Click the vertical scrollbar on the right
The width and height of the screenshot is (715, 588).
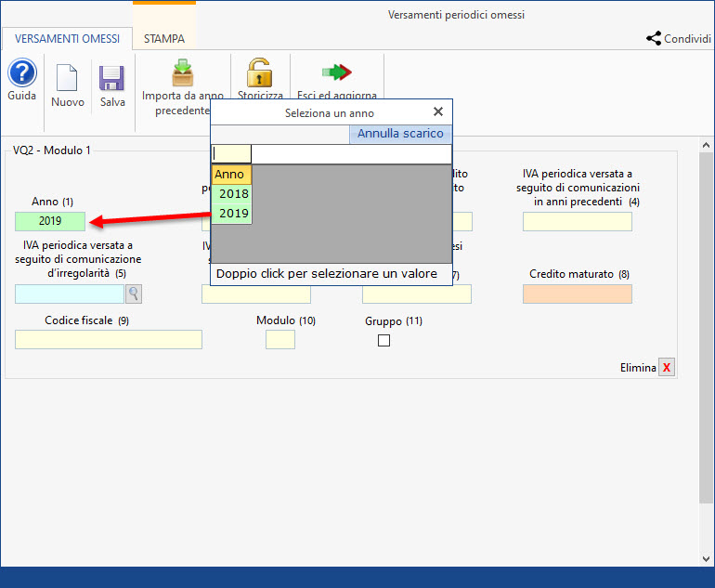(x=707, y=325)
